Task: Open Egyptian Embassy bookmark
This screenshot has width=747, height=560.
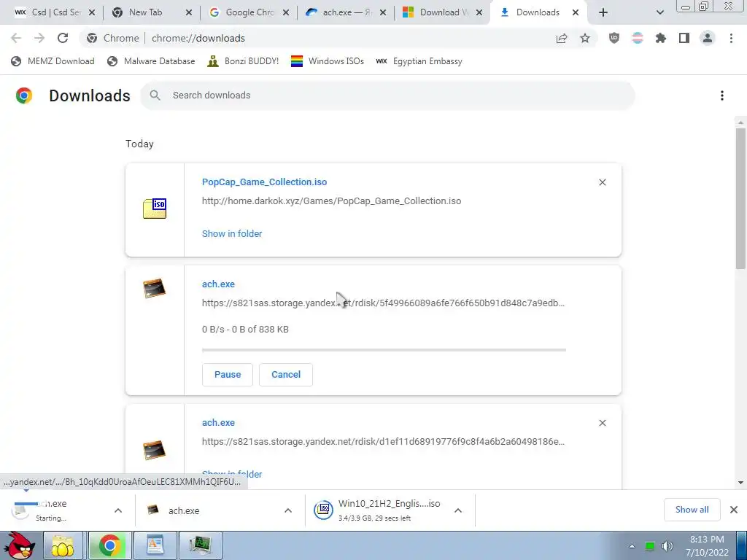Action: (419, 61)
